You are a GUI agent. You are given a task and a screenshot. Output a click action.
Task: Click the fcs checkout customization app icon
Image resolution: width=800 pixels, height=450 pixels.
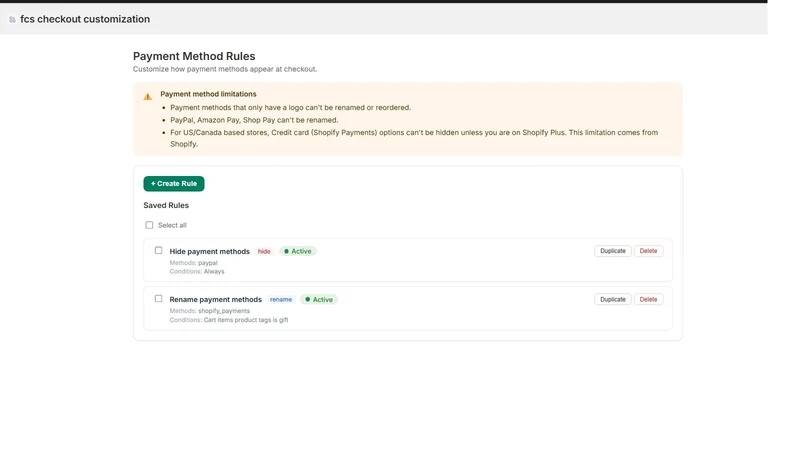(x=12, y=19)
